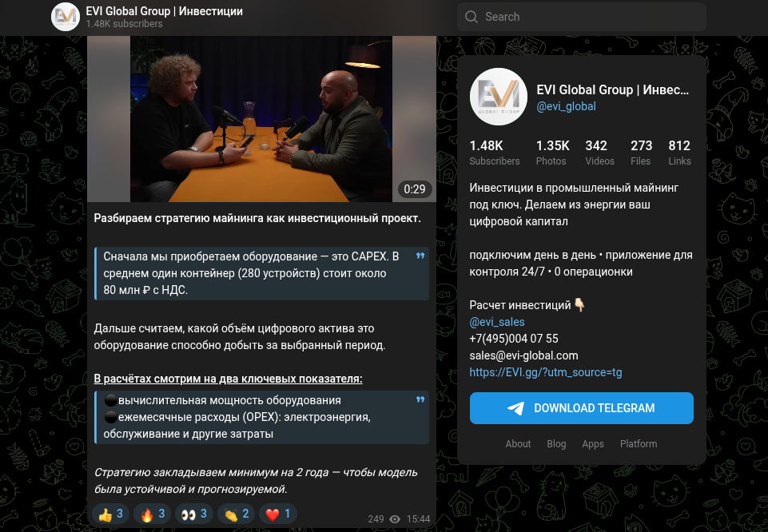Open the Apps footer link
Image resolution: width=768 pixels, height=532 pixels.
(593, 444)
